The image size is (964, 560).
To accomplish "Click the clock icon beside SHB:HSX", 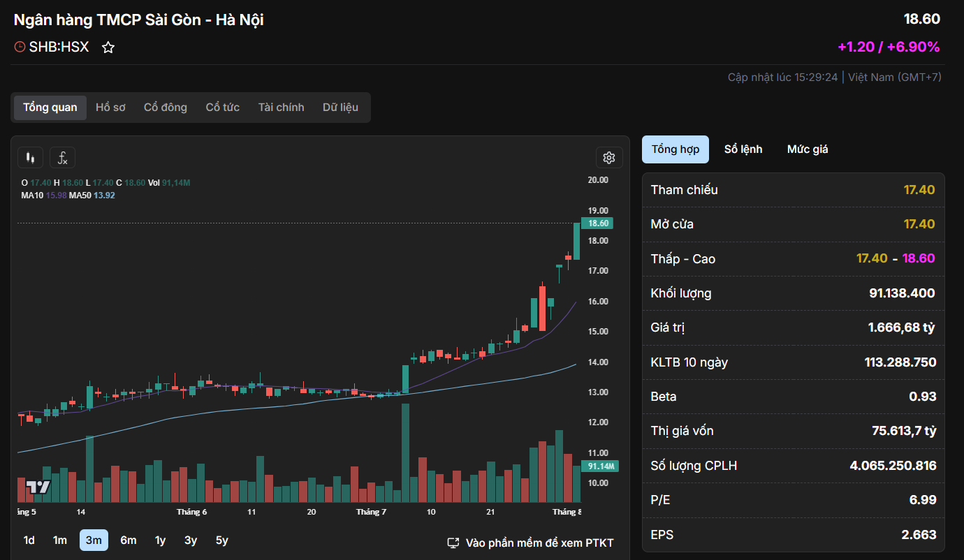I will (20, 47).
